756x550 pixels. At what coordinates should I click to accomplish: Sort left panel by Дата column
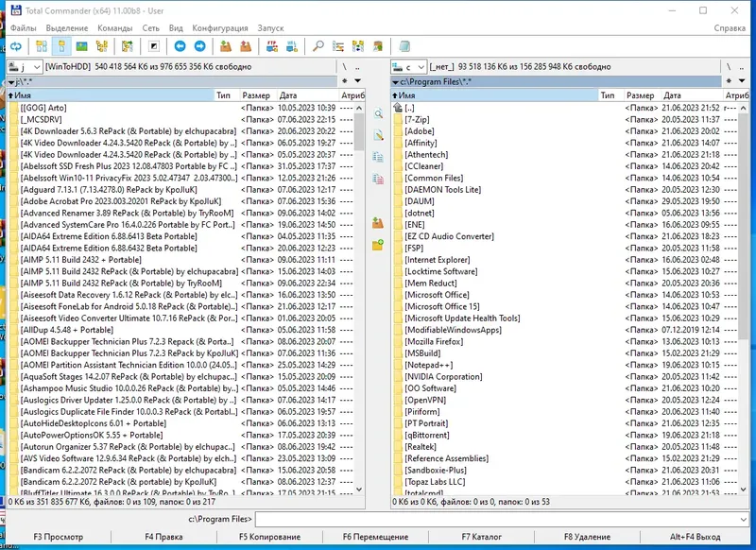click(306, 95)
